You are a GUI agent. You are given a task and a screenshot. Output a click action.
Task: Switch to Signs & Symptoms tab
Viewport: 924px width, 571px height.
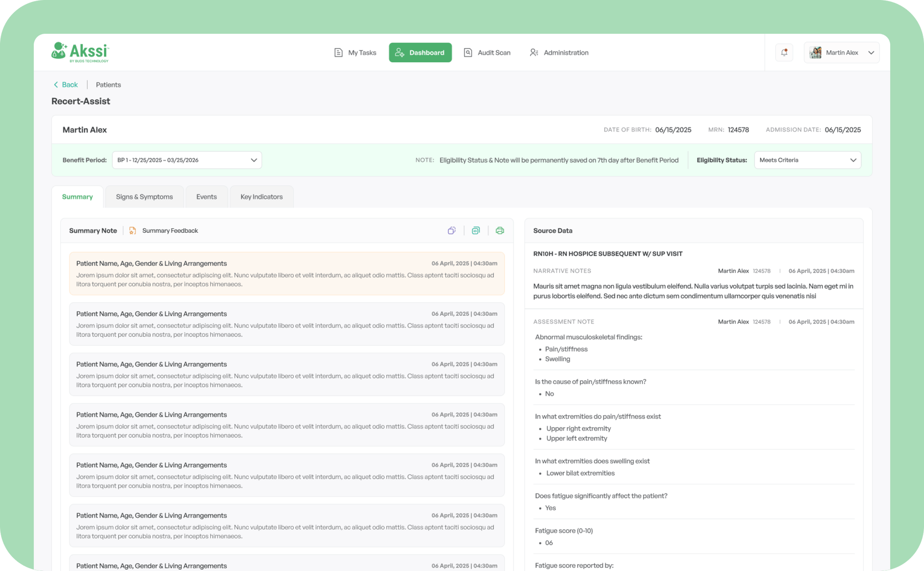144,197
